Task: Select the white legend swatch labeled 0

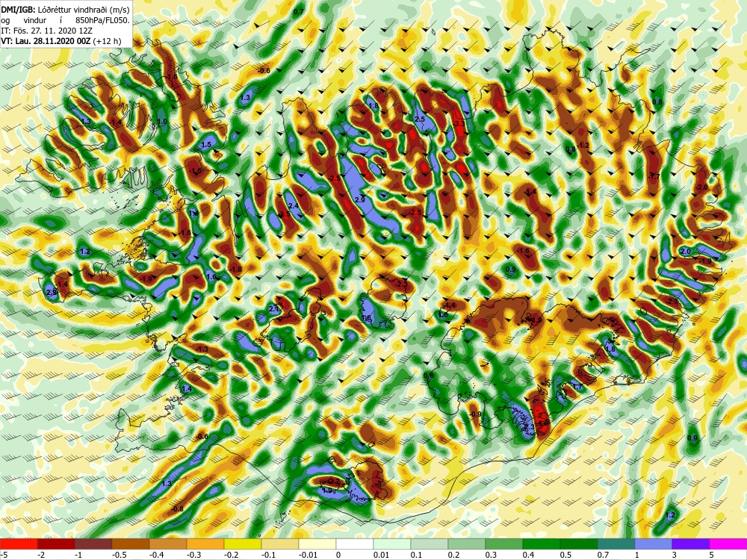Action: (354, 544)
